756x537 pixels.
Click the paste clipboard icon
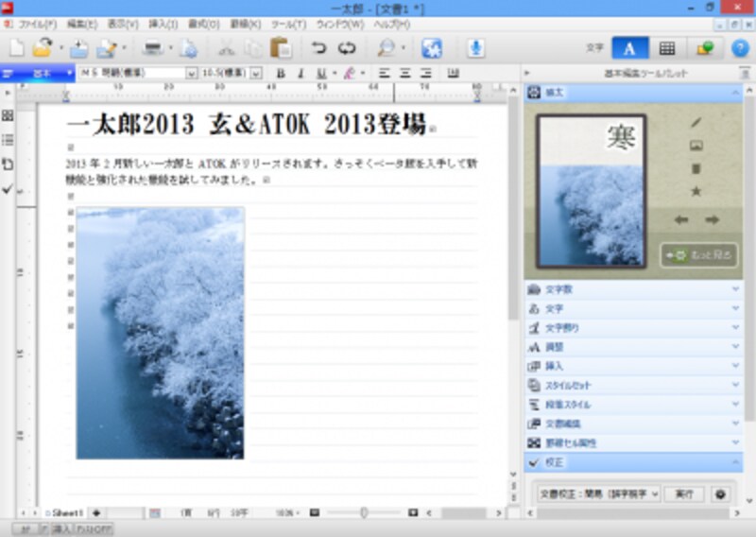(280, 48)
